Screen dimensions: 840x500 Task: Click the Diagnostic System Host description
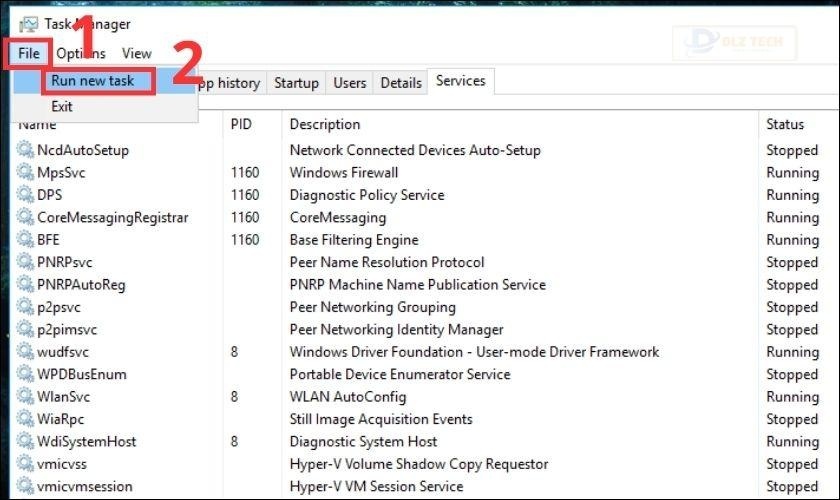coord(363,442)
